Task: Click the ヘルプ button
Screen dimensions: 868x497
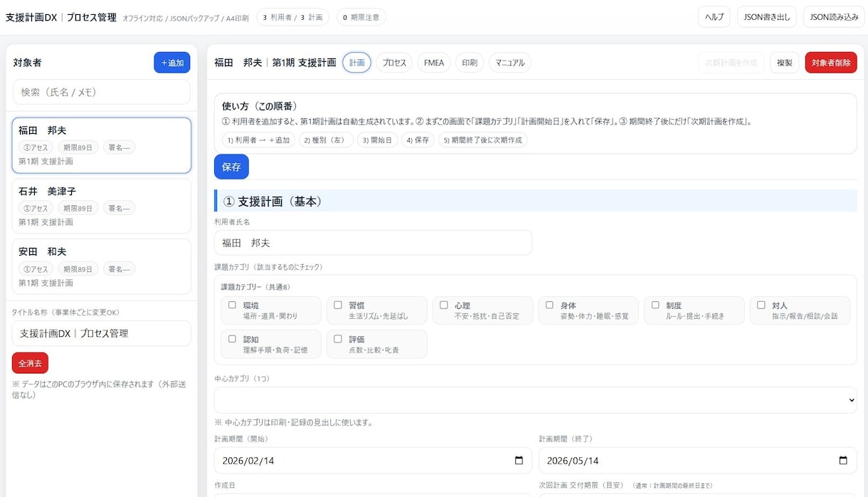Action: coord(714,17)
